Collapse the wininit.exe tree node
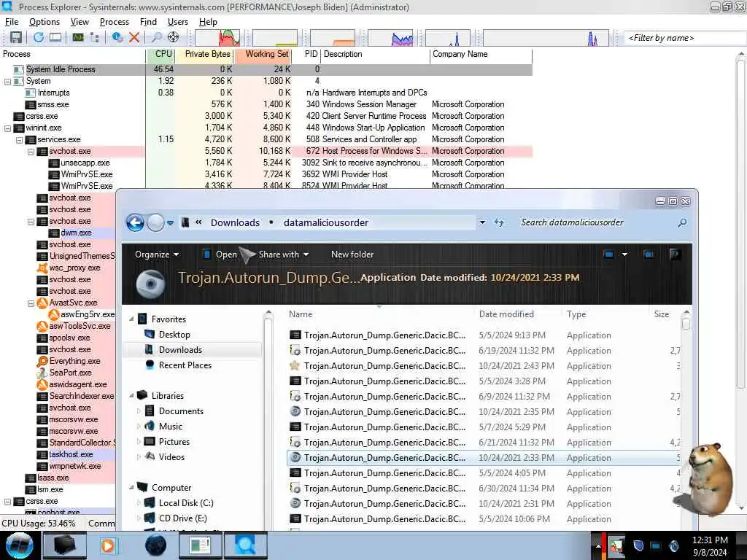This screenshot has height=560, width=747. [7, 128]
